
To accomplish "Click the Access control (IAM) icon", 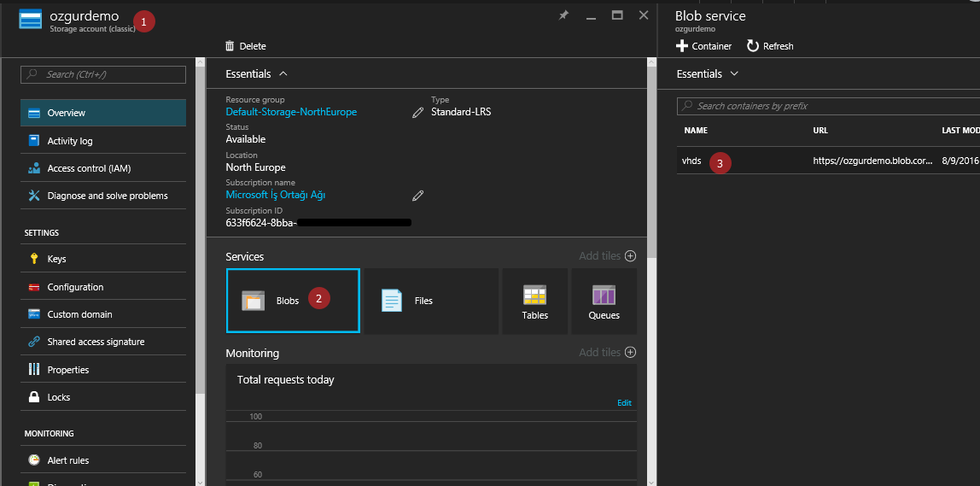I will pos(34,168).
